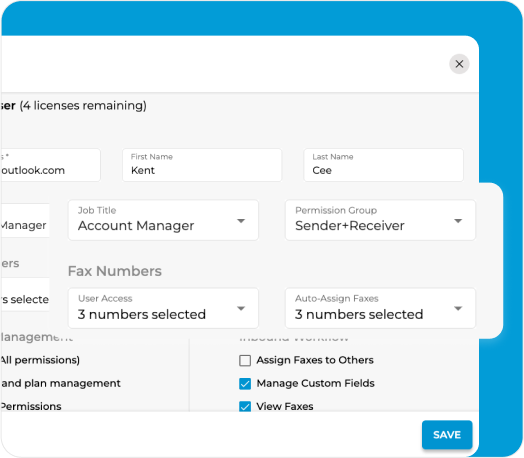Click the SAVE button
524x458 pixels.
tap(447, 435)
